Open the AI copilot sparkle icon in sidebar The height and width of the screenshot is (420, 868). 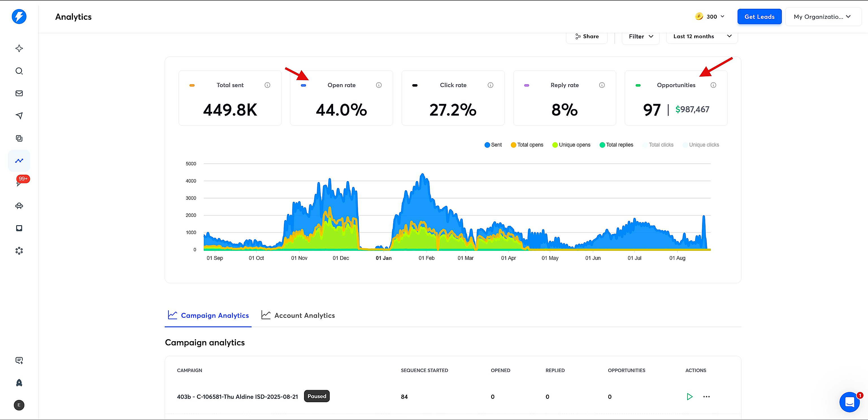tap(19, 49)
